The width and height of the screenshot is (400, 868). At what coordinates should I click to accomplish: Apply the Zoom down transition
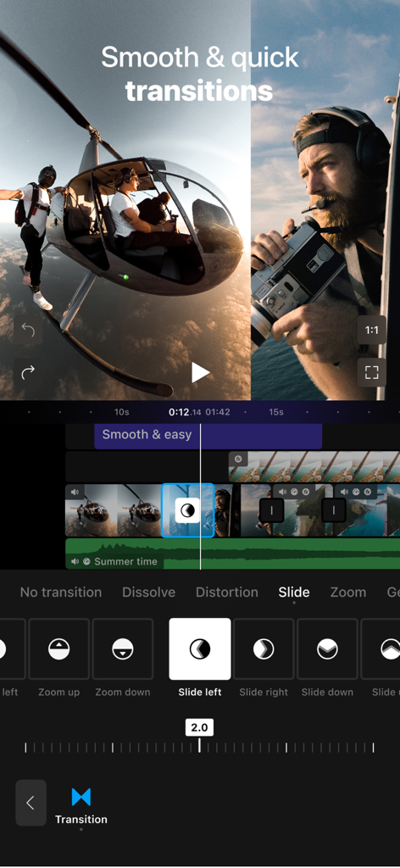[x=123, y=648]
